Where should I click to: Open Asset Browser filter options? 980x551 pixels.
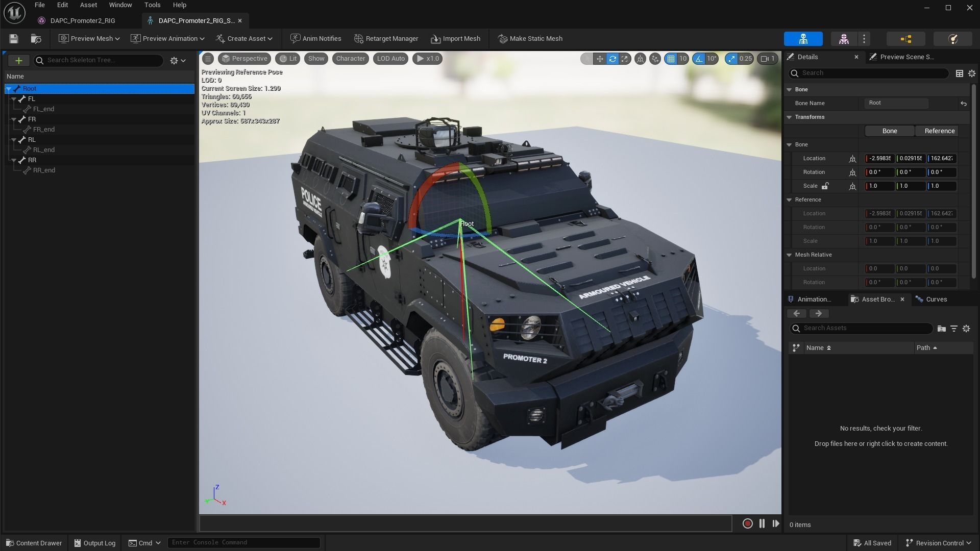click(x=953, y=329)
